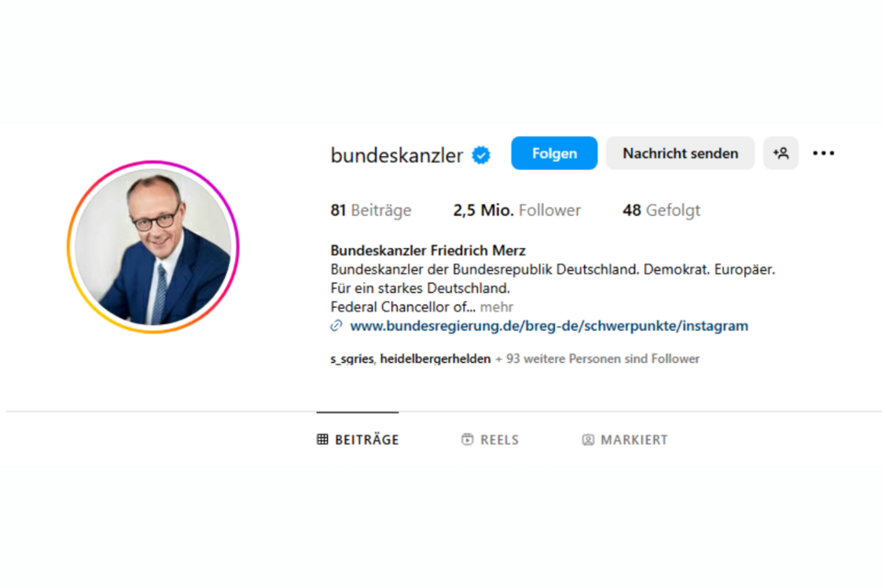The width and height of the screenshot is (882, 588).
Task: Click Nachricht senden button
Action: [680, 153]
